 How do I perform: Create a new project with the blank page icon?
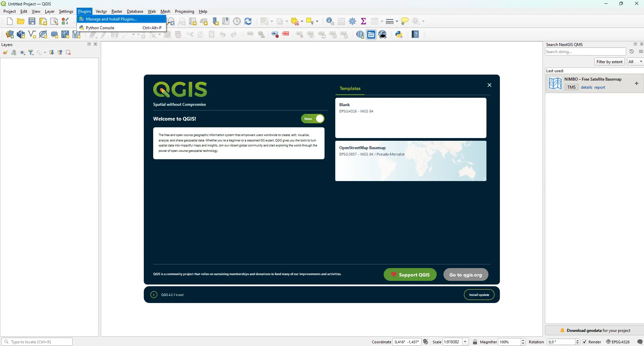[9, 21]
